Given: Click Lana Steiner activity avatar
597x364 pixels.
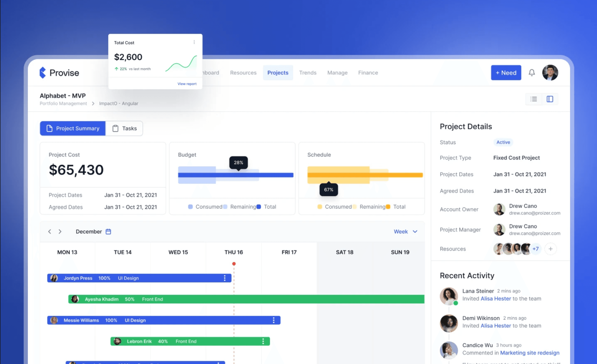Looking at the screenshot, I should 449,296.
